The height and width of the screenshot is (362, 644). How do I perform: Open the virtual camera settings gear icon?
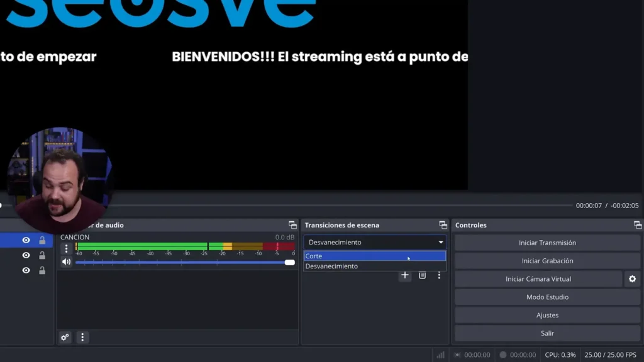[x=632, y=278]
